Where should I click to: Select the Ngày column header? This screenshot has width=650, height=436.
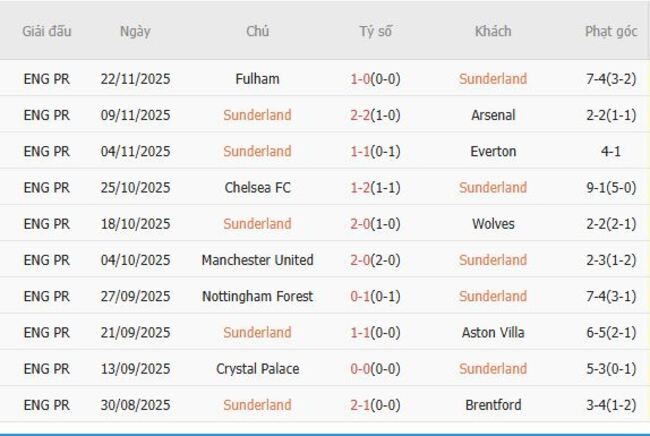[x=135, y=31]
